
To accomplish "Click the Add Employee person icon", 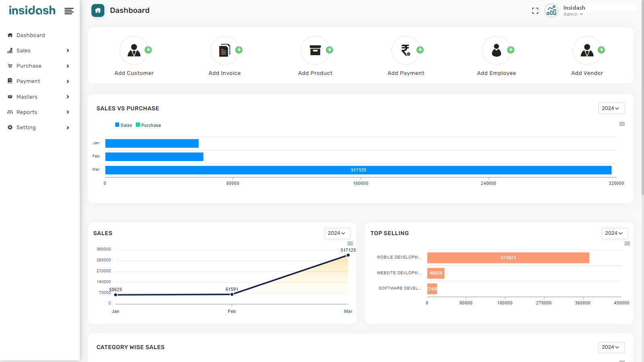I will [497, 50].
